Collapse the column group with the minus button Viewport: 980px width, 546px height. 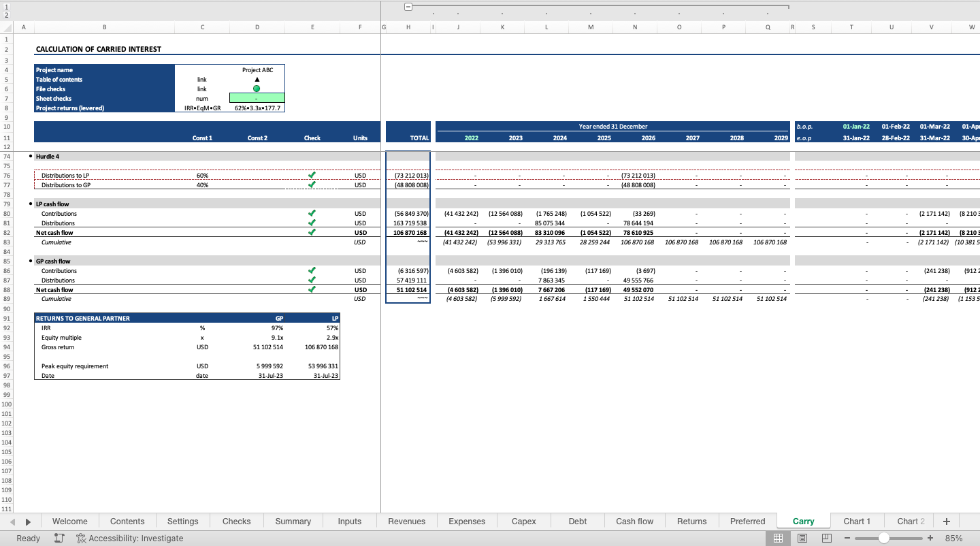(408, 6)
